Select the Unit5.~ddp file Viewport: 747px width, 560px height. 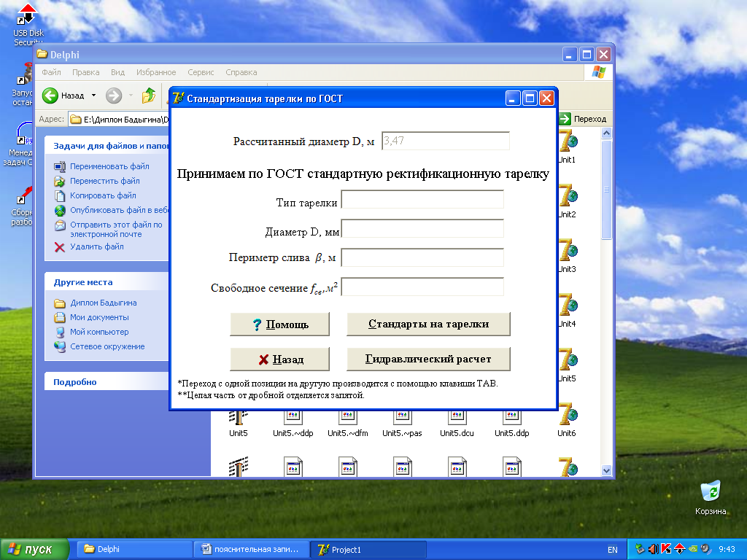[293, 423]
